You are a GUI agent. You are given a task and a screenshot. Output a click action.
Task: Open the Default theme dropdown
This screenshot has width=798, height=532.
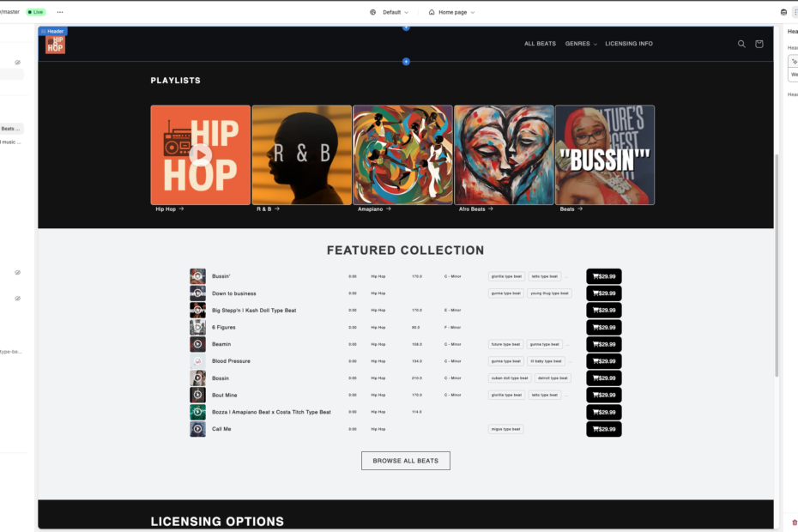point(389,12)
